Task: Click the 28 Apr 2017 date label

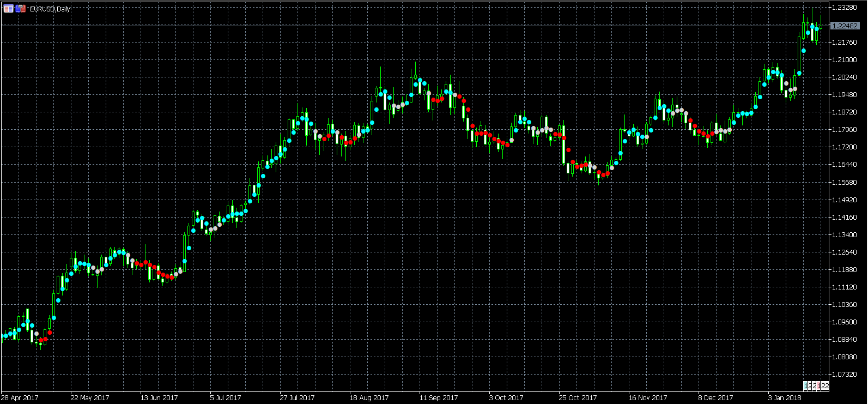Action: [x=20, y=398]
